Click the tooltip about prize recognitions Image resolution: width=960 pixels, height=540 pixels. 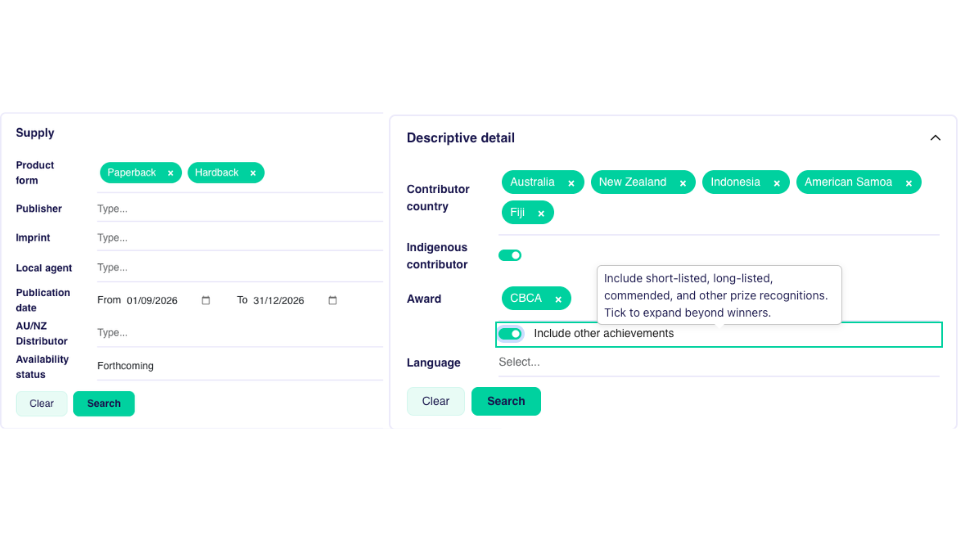(x=719, y=295)
